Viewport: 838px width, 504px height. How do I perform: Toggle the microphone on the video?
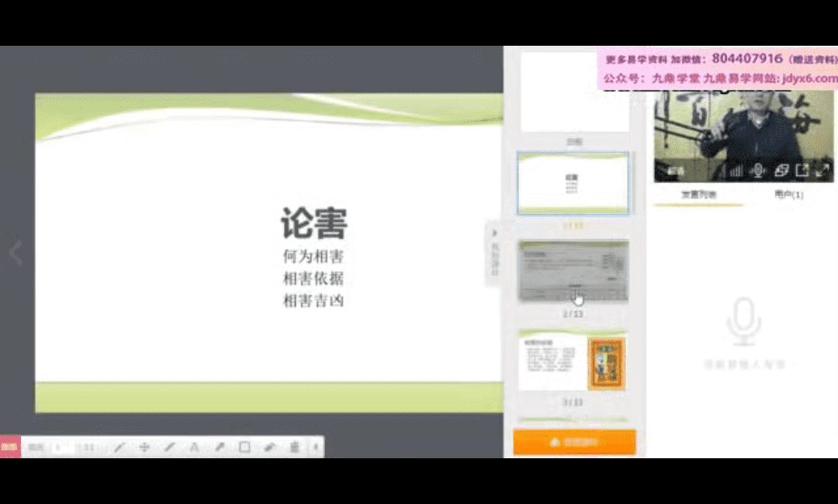click(758, 171)
